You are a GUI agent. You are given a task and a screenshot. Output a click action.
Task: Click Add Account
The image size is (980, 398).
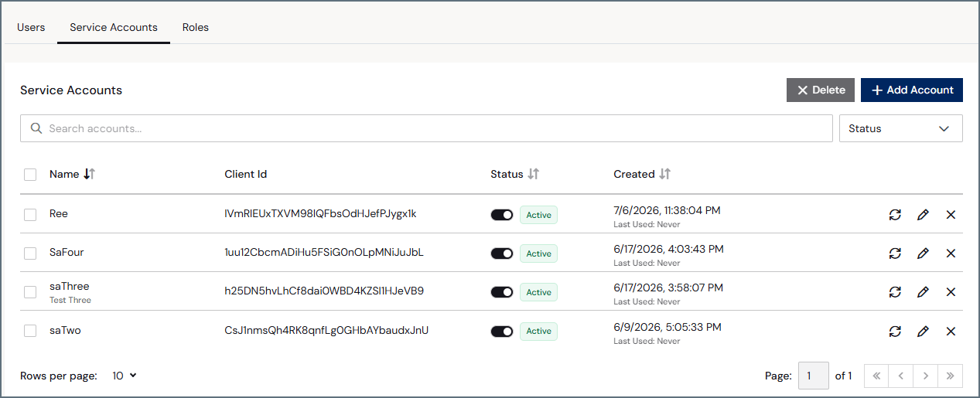pos(912,90)
